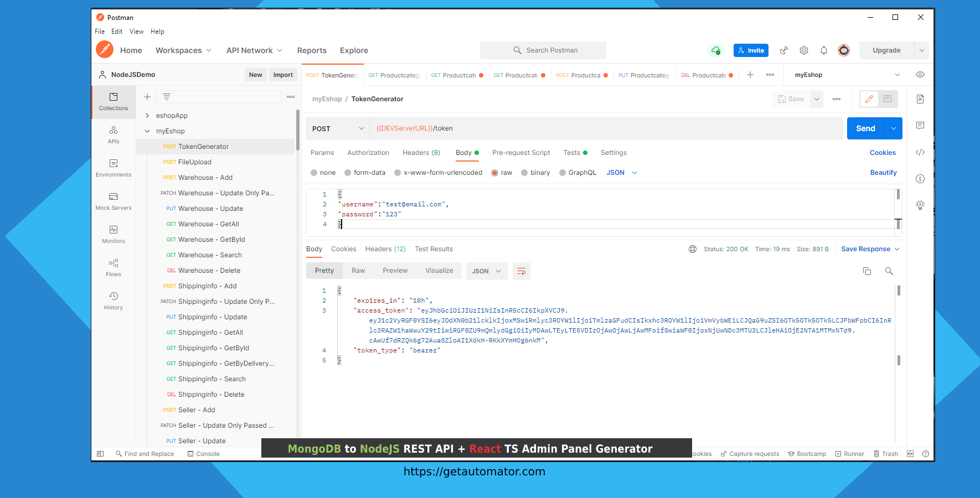Switch to comment mode icon beside pencil
Screen dimensions: 980x498
tap(888, 99)
